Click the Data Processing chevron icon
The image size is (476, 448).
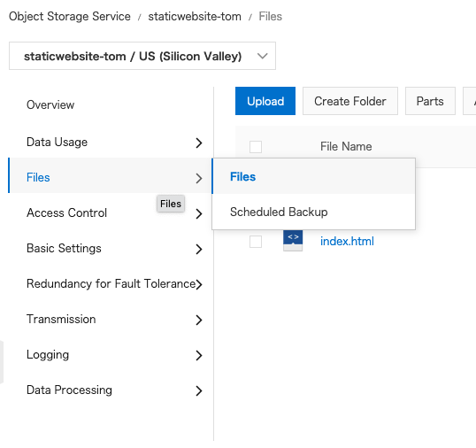(x=199, y=390)
